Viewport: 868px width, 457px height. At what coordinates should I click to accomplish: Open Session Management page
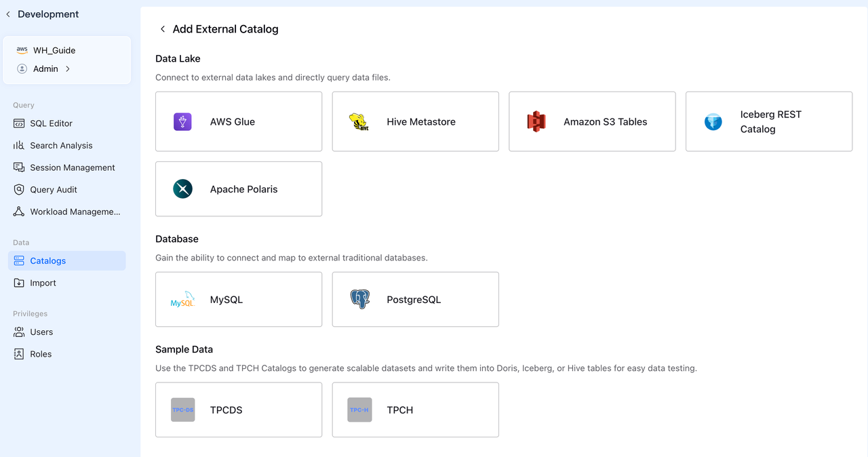pyautogui.click(x=72, y=167)
